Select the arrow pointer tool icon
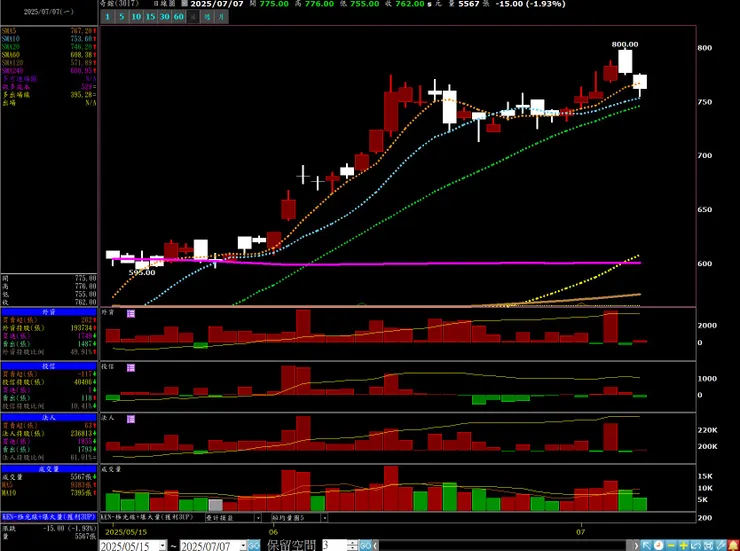This screenshot has height=551, width=740. [647, 545]
